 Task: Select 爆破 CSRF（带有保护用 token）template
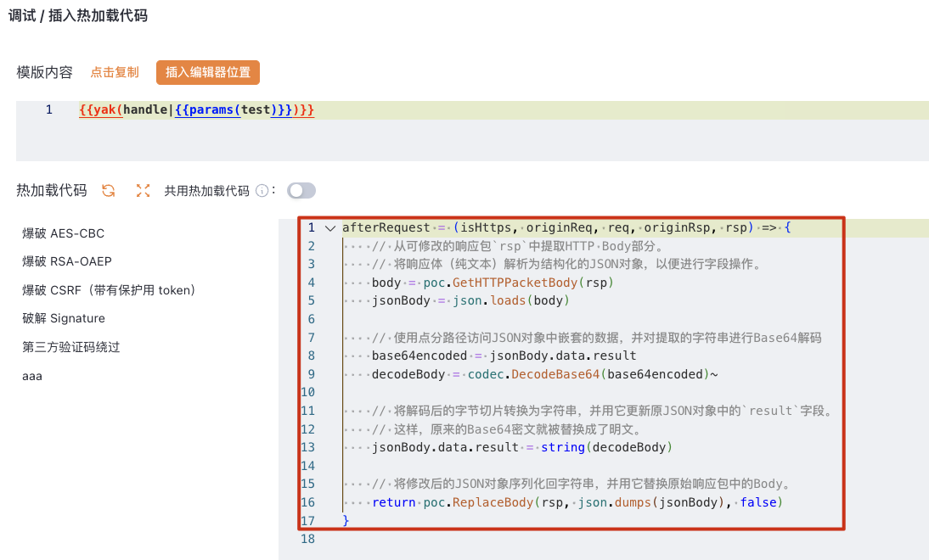click(109, 290)
